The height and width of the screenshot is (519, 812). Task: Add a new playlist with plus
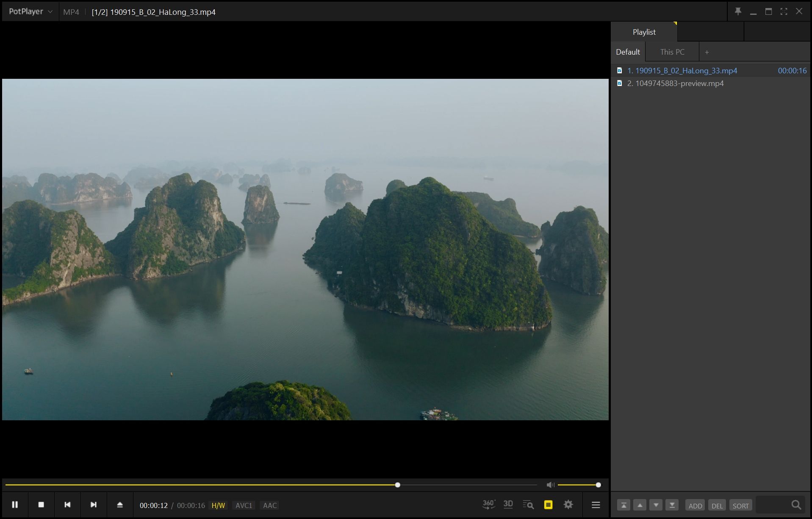[707, 52]
